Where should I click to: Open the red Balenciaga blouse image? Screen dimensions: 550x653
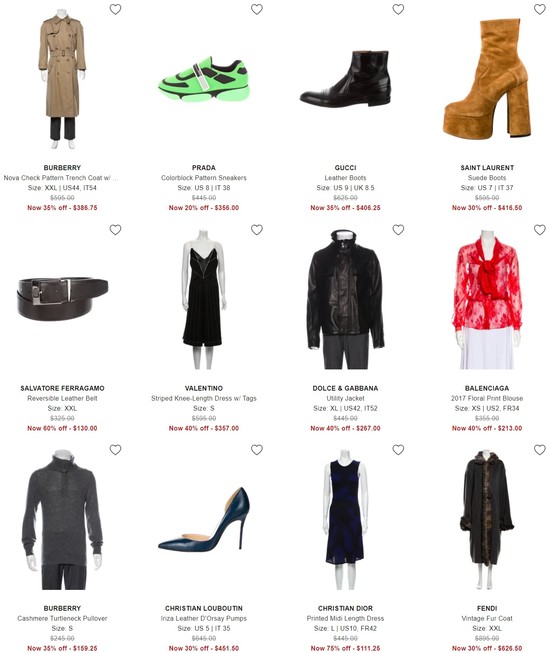487,299
